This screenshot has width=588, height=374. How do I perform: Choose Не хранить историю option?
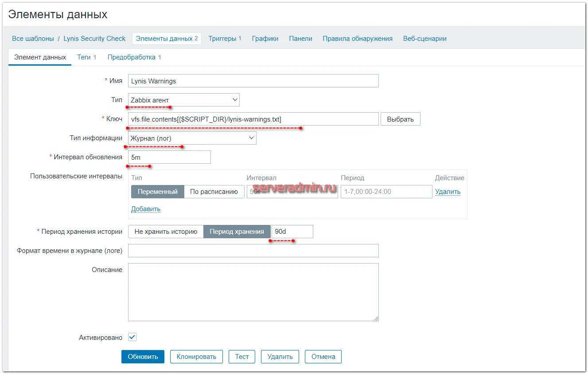click(x=166, y=232)
